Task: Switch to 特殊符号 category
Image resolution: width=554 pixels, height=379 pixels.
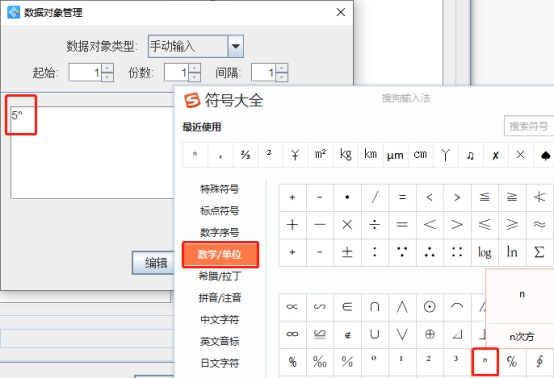Action: coord(219,189)
